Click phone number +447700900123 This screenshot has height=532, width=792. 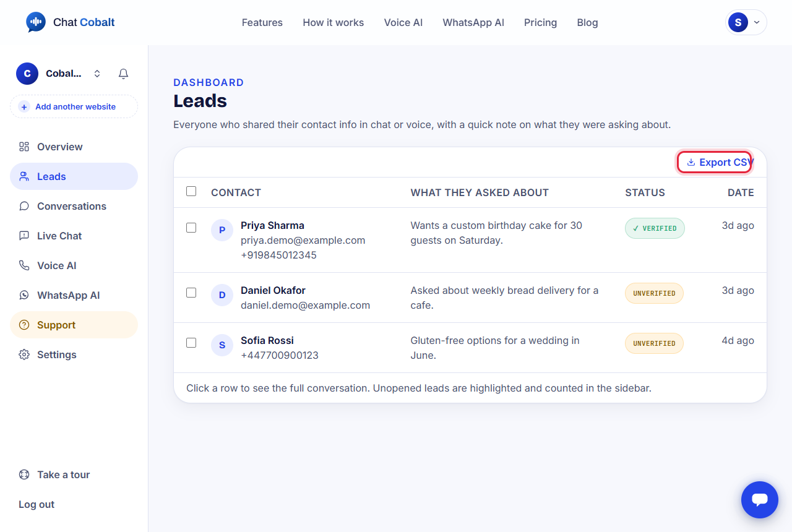tap(280, 355)
